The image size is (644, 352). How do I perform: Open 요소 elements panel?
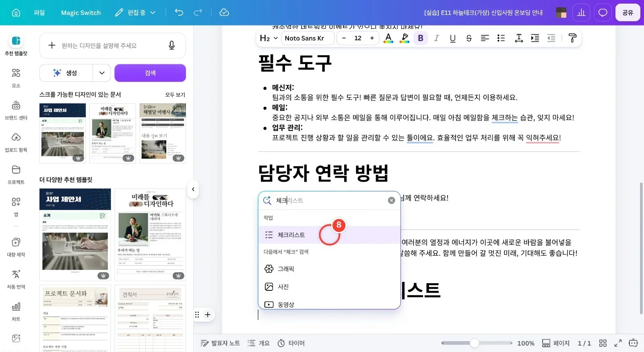tap(16, 77)
